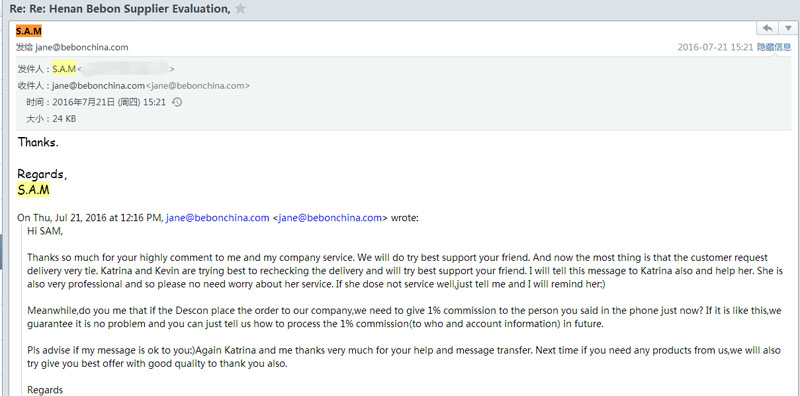
Task: Open the jane@bebonchina.com link in angle brackets
Action: pos(330,218)
